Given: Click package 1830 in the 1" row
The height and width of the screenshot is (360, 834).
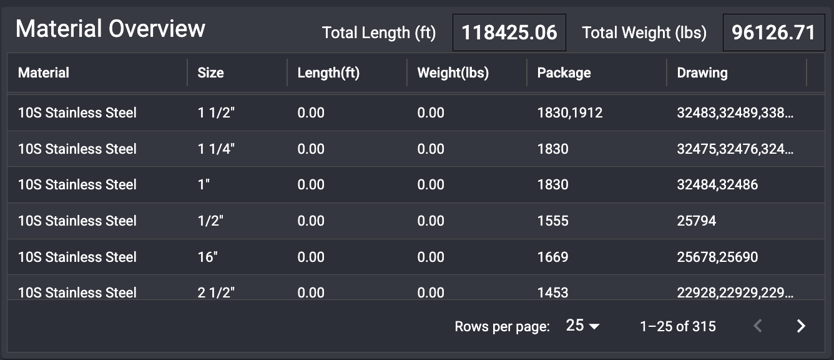Looking at the screenshot, I should point(553,185).
